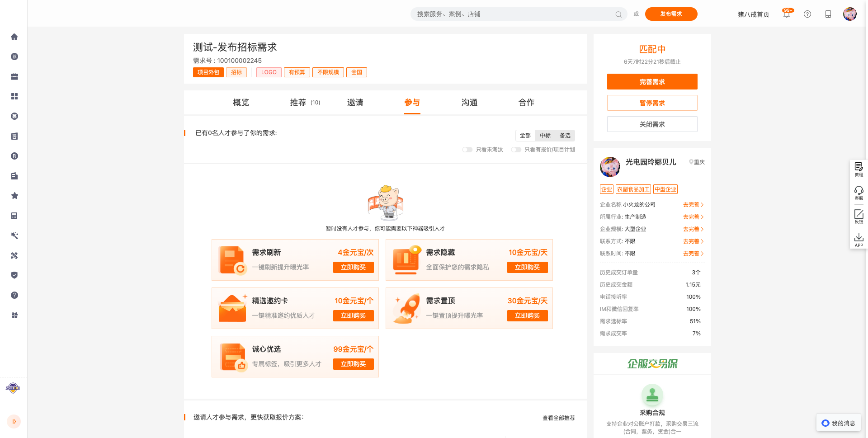Viewport: 868px width, 438px height.
Task: Switch to the 沟通 tab
Action: click(470, 103)
